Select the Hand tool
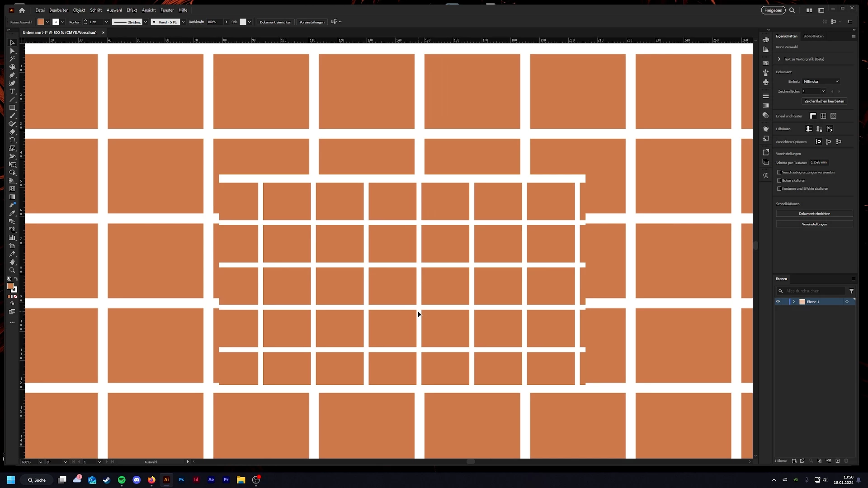The image size is (868, 488). 12,262
